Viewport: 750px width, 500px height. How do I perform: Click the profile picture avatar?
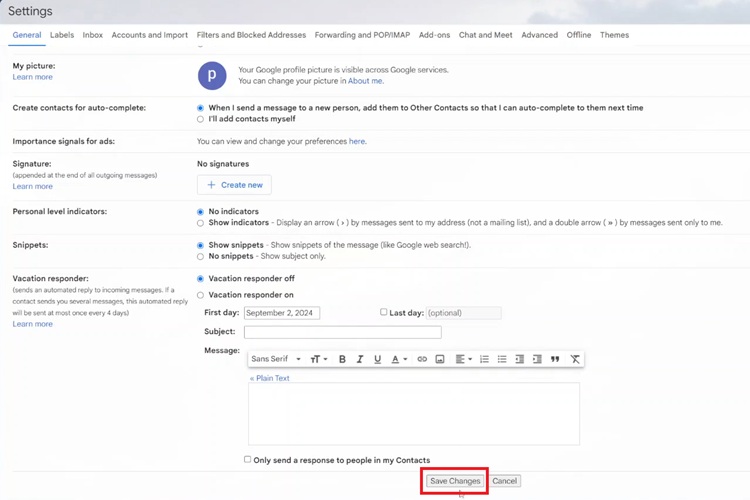pos(212,76)
